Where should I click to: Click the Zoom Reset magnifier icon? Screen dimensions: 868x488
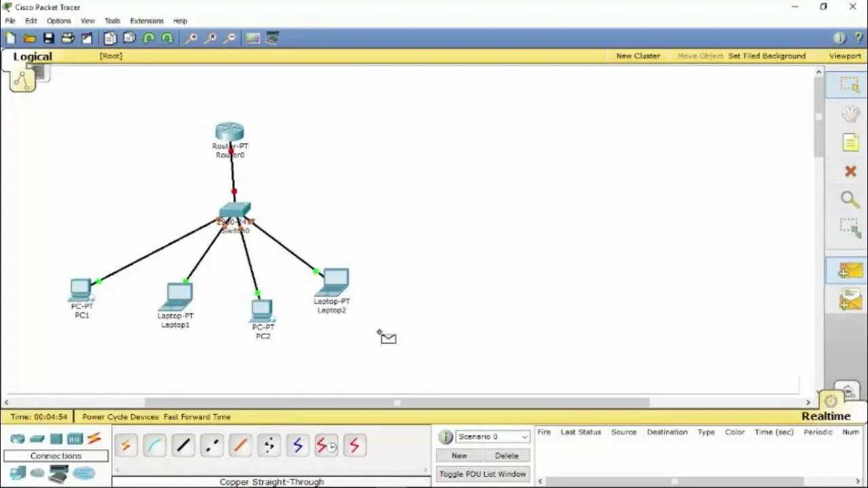(210, 39)
